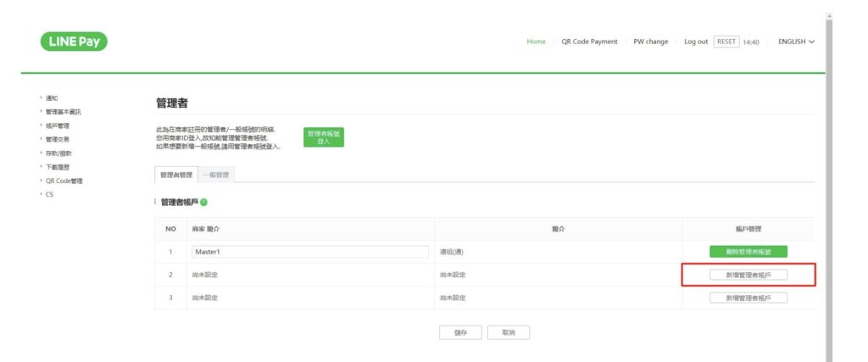
Task: Click 新增管理者帳戶 button in row 2
Action: click(x=748, y=275)
